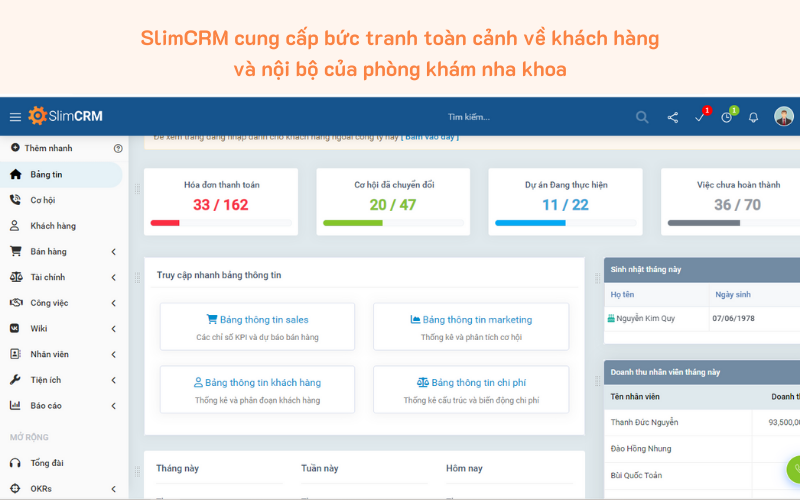Click the search magnifier icon
Viewport: 800px width, 500px height.
click(642, 117)
